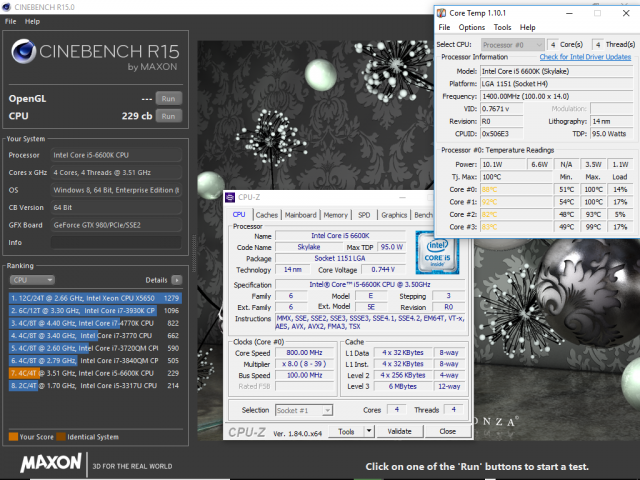This screenshot has height=480, width=640.
Task: Click the Info text field in Your System
Action: click(x=118, y=242)
